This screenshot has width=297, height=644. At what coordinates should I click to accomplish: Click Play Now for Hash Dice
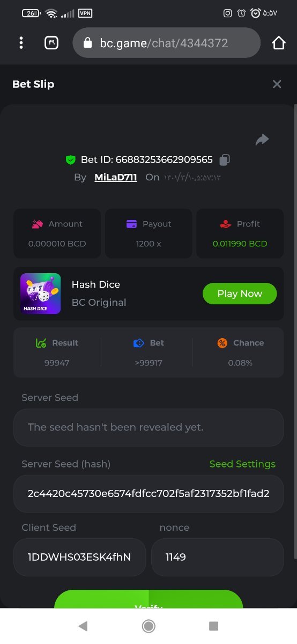(240, 294)
